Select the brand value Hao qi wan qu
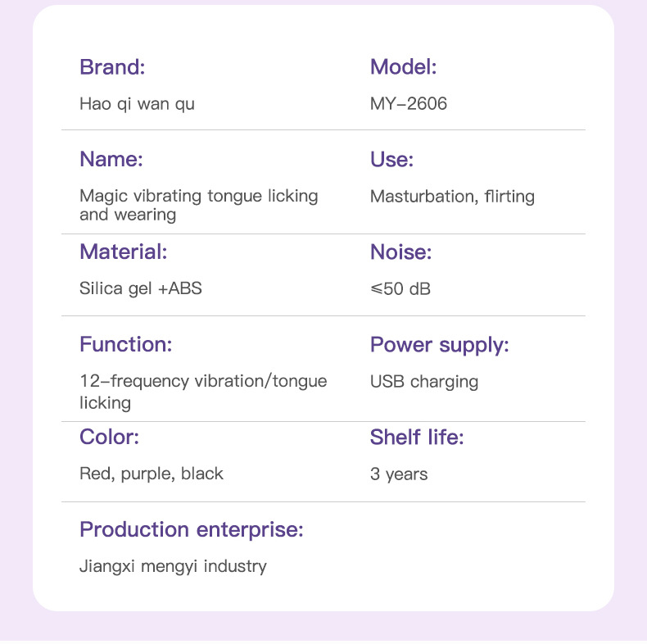Viewport: 647px width, 644px height. point(137,104)
